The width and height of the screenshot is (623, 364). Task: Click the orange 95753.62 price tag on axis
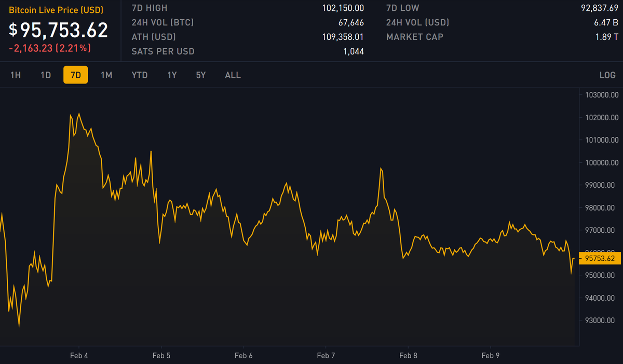tap(600, 258)
